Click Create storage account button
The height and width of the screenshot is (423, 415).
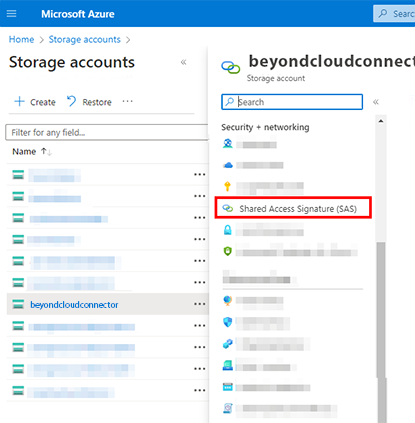(35, 102)
